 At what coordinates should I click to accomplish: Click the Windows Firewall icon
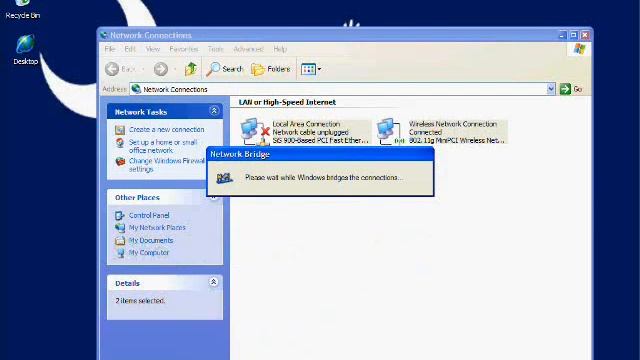coord(120,161)
